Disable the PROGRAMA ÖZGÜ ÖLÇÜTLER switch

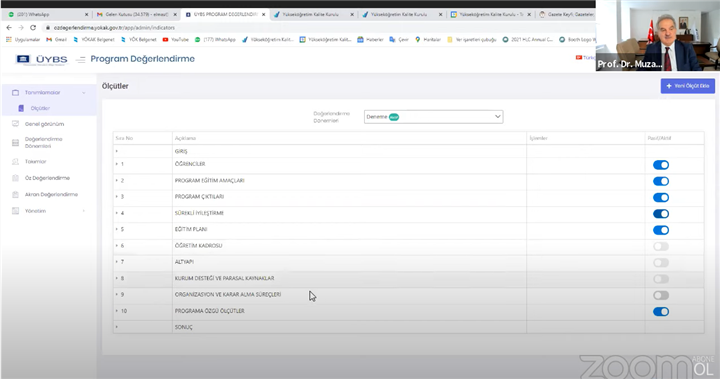661,311
